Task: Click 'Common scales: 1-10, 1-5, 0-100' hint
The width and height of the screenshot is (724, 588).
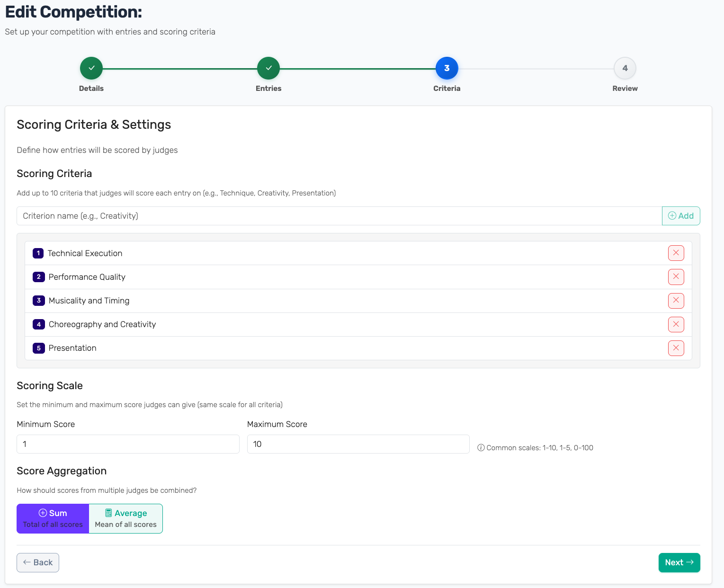Action: point(540,448)
